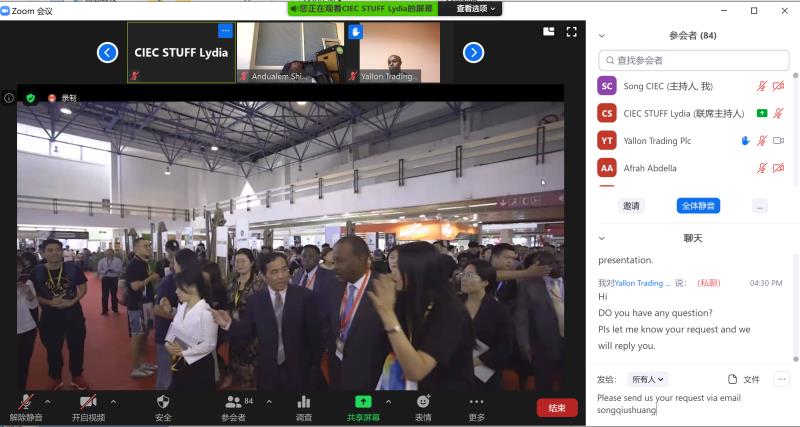Image resolution: width=800 pixels, height=427 pixels.
Task: Toggle CIEC STUFF Lydia muted mic icon
Action: click(778, 113)
